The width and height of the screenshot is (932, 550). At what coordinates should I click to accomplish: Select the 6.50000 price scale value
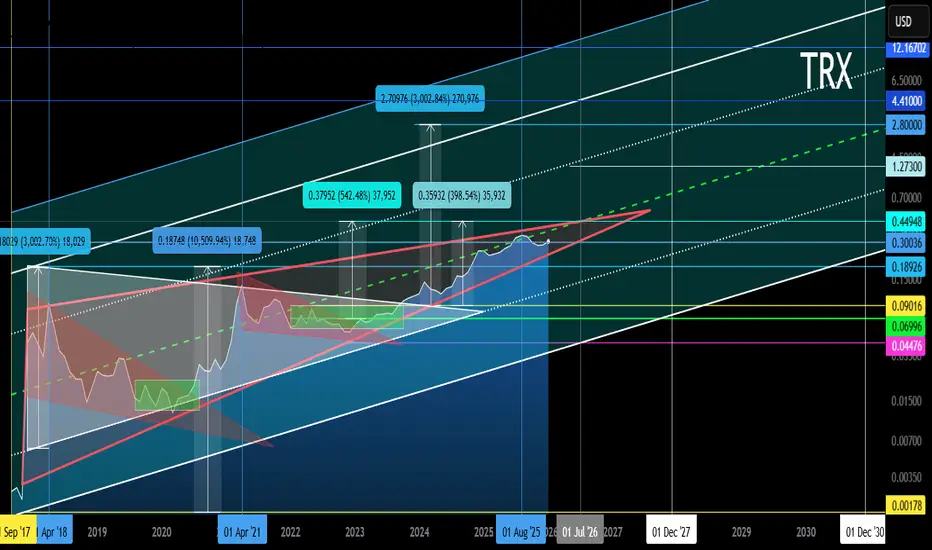point(906,80)
